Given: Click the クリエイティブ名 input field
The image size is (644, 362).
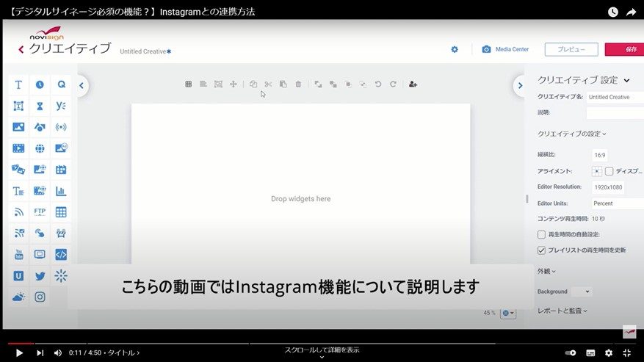Looking at the screenshot, I should pos(615,97).
